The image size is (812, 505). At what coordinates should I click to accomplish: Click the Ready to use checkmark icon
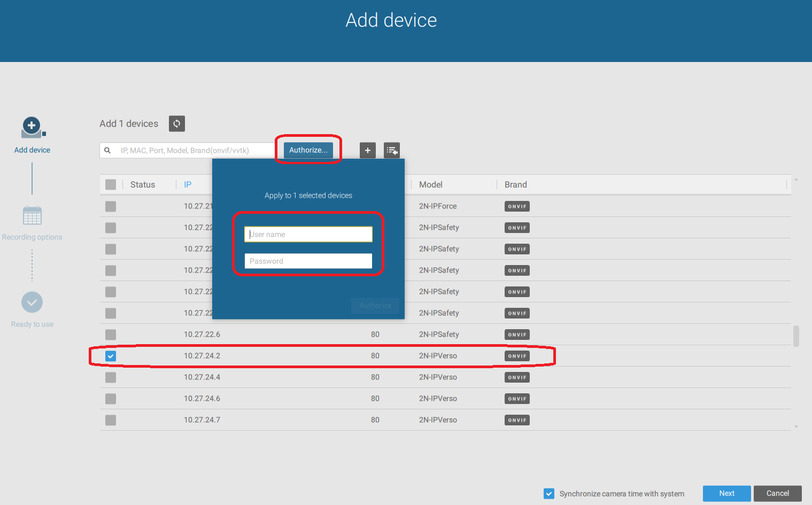tap(32, 302)
